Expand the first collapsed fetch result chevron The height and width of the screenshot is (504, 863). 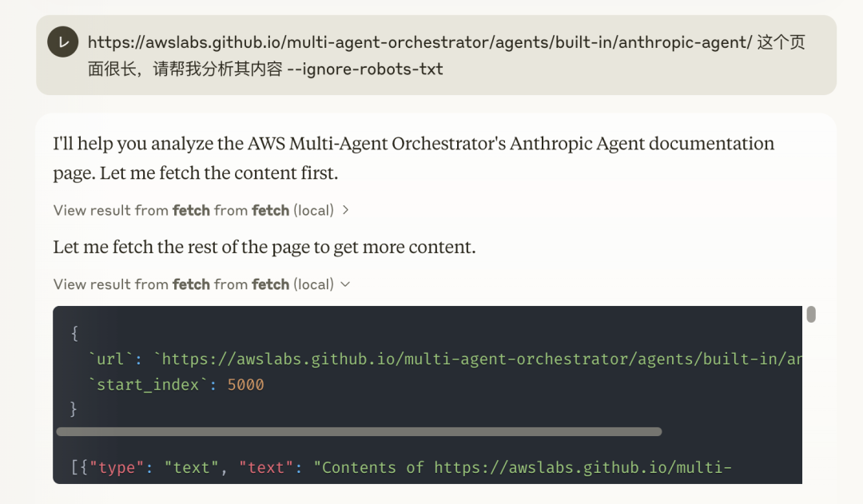pos(346,210)
